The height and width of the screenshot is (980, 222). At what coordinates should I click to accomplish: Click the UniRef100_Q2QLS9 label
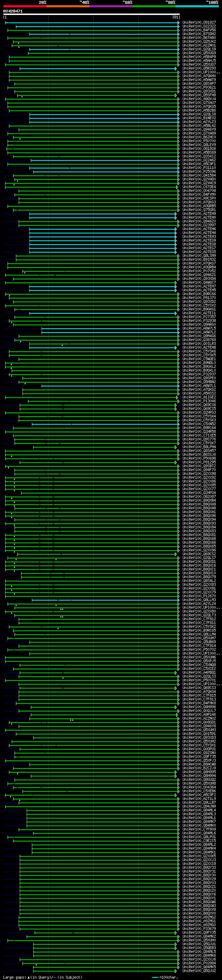199,49
